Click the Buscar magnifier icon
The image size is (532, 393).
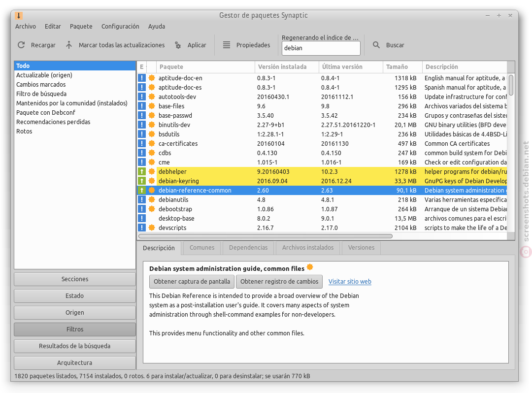click(x=376, y=45)
